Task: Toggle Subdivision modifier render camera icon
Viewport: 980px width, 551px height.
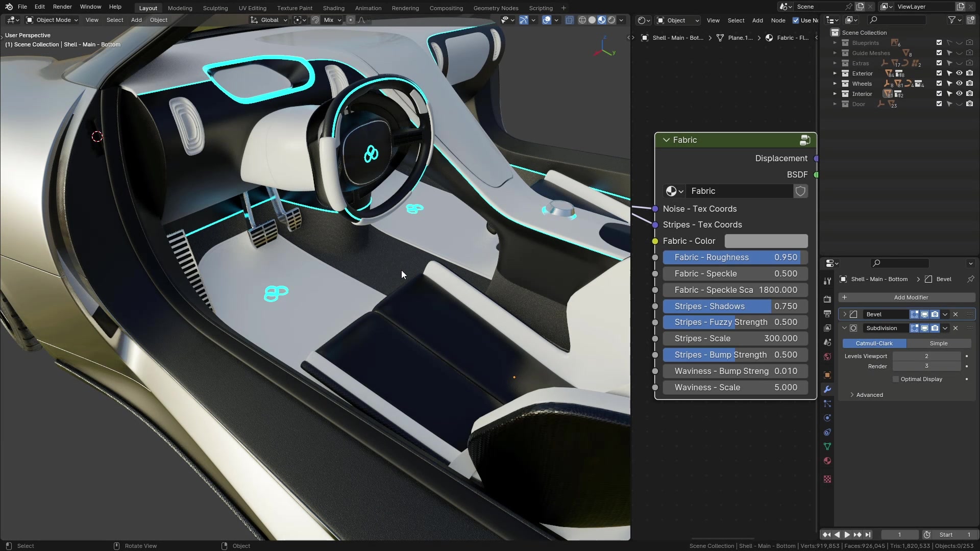Action: click(935, 328)
